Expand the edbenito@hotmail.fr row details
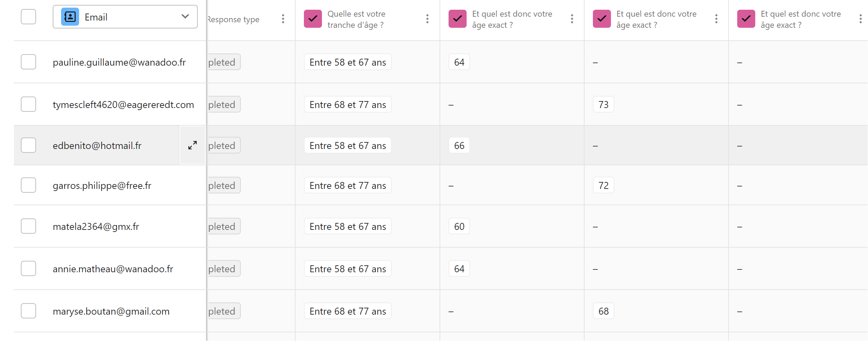This screenshot has width=868, height=341. point(193,145)
